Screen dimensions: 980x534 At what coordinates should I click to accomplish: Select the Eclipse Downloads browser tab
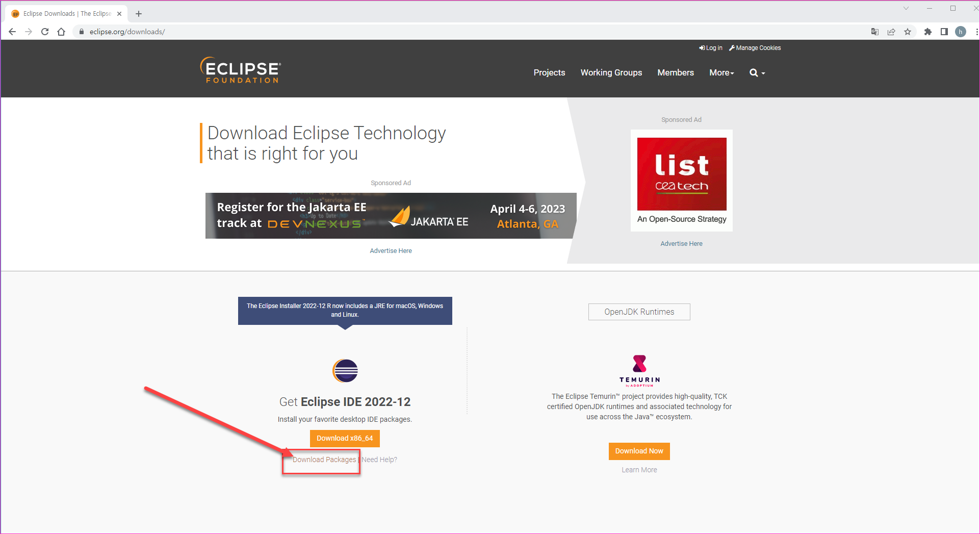66,14
